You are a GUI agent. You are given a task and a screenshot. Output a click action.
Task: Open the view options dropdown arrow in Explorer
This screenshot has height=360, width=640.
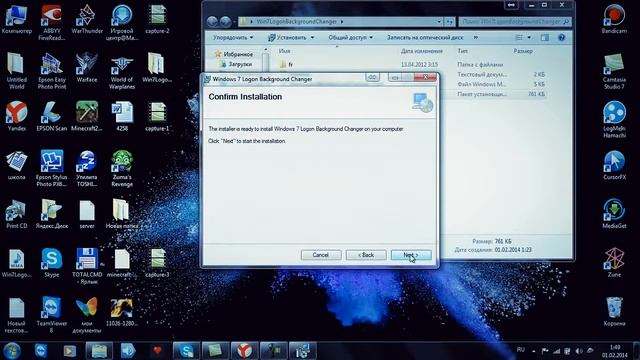pyautogui.click(x=529, y=38)
